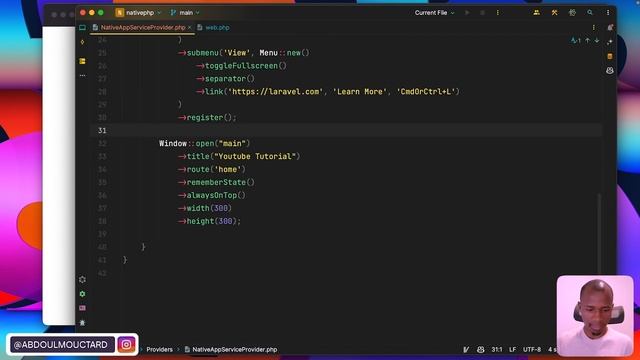Click the Instagram icon in overlay
Image resolution: width=640 pixels, height=360 pixels.
127,345
